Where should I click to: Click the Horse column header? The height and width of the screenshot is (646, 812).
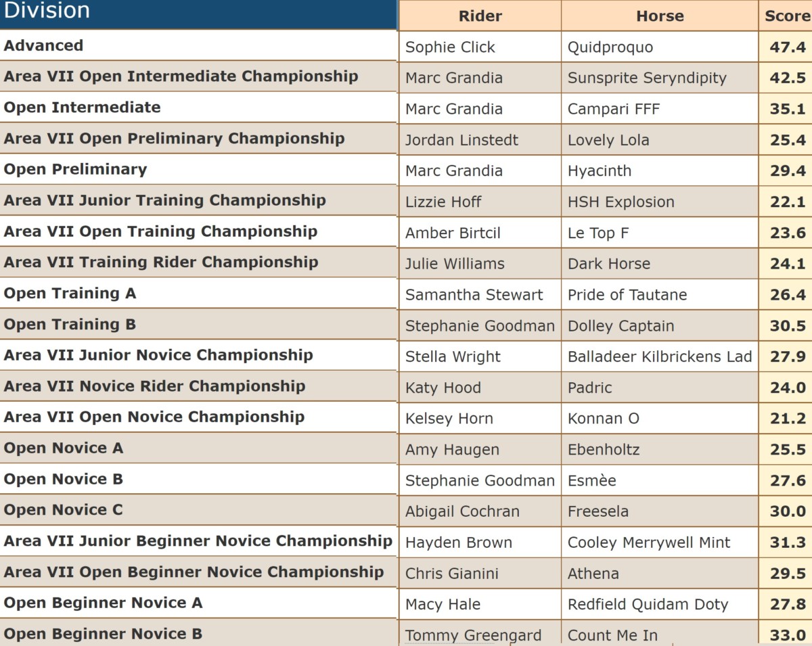click(660, 16)
